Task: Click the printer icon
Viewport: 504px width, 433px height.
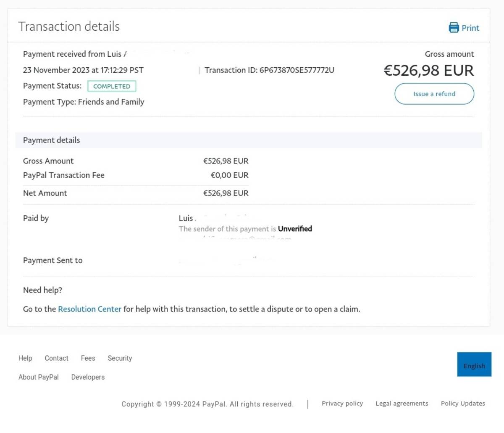Action: pos(454,28)
